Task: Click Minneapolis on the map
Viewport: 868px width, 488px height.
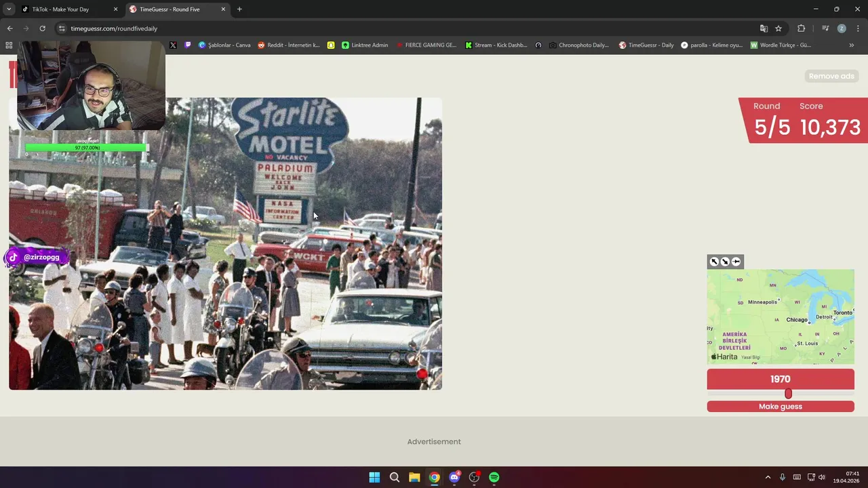Action: point(762,302)
